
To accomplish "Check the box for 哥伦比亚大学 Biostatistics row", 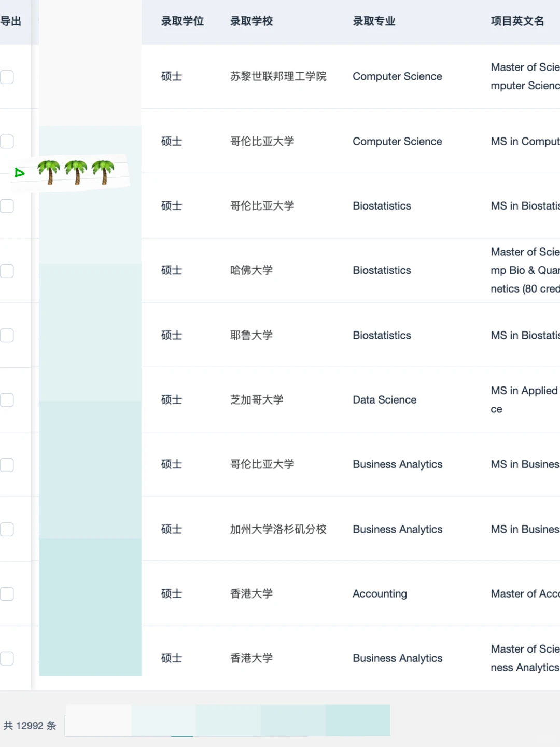I will pyautogui.click(x=6, y=206).
